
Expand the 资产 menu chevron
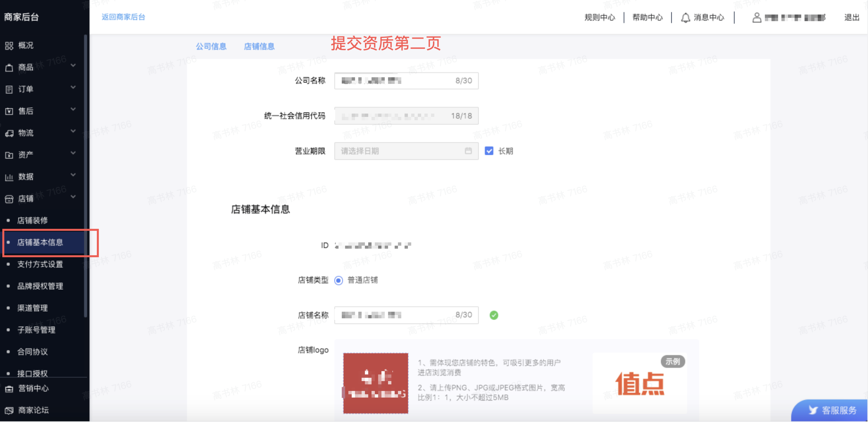(x=73, y=153)
